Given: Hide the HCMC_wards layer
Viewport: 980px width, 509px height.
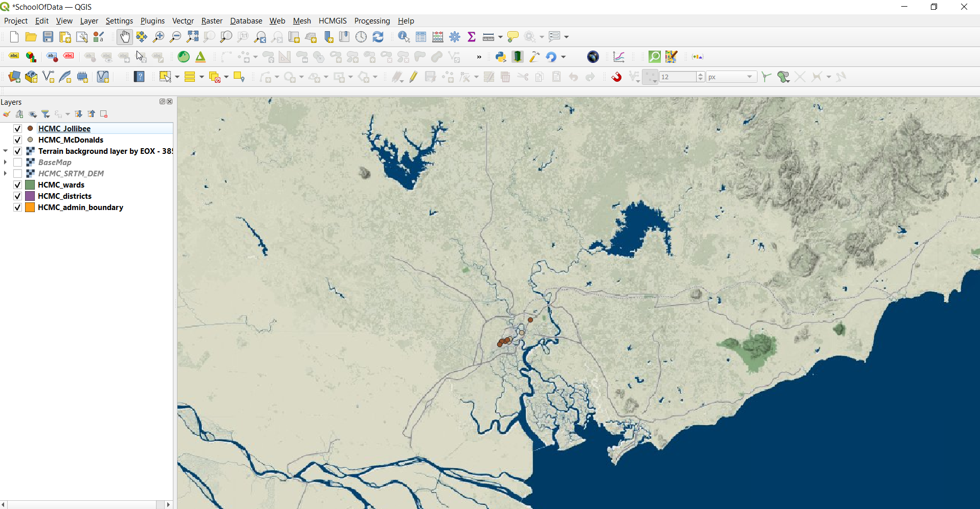Looking at the screenshot, I should [x=18, y=185].
